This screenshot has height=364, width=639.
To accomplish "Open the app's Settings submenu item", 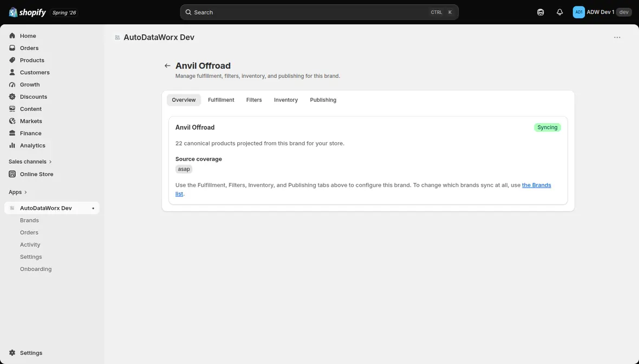I will 31,257.
